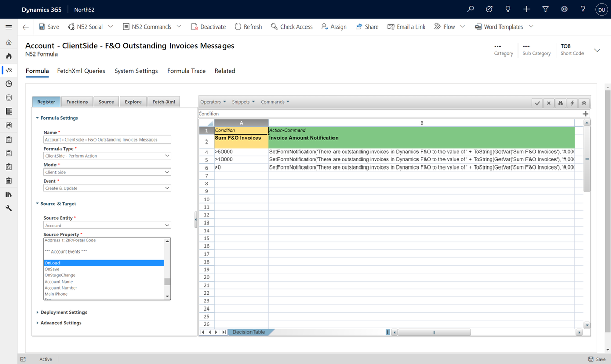Click Email a Link
Viewport: 611px width, 364px height.
pos(406,27)
